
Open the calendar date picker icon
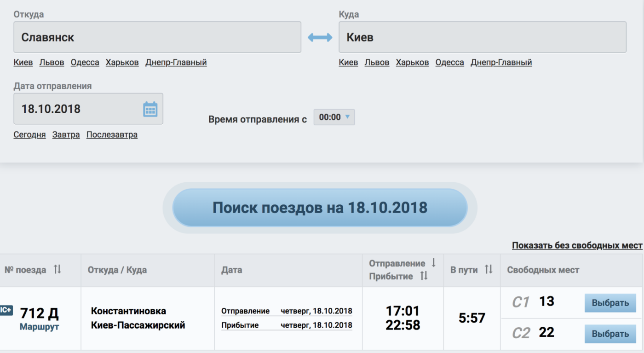(x=150, y=109)
